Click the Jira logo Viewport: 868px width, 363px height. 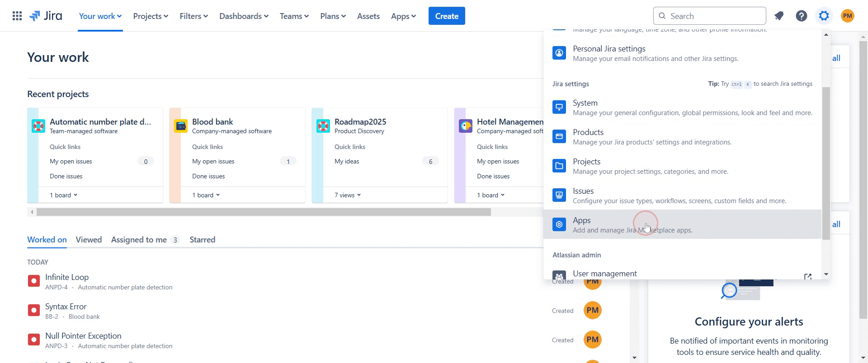tap(46, 16)
